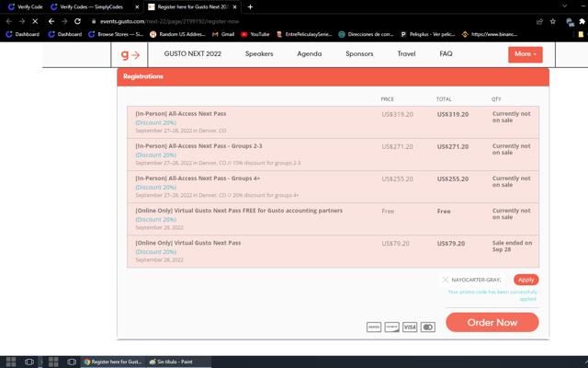Click Discount 20% under the FREE accounting partners pass

pyautogui.click(x=155, y=220)
